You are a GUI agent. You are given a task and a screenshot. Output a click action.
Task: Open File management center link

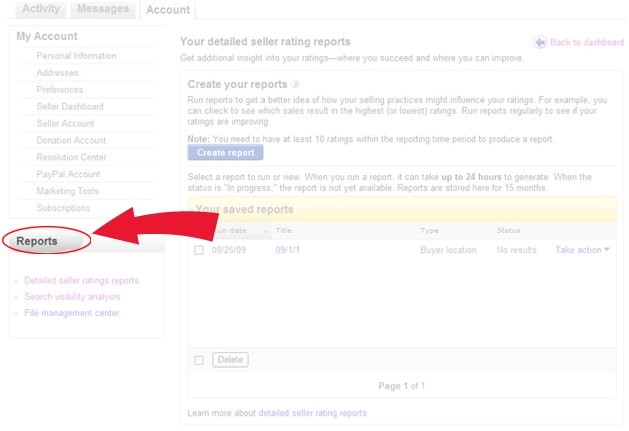(72, 313)
